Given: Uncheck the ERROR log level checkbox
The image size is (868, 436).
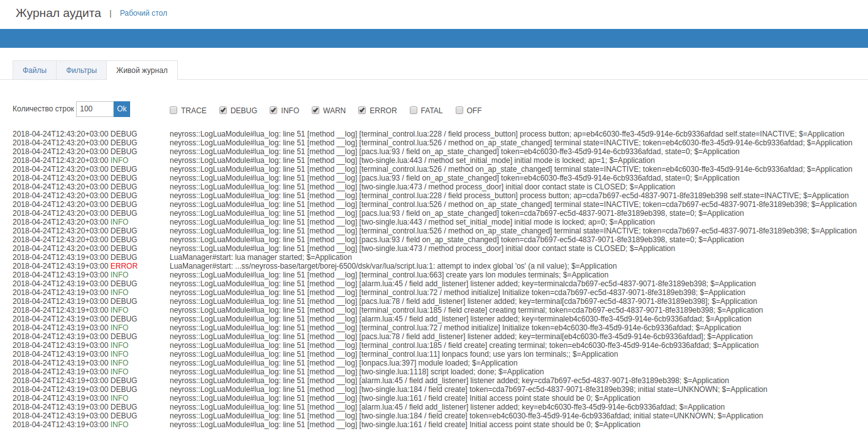Looking at the screenshot, I should tap(362, 111).
